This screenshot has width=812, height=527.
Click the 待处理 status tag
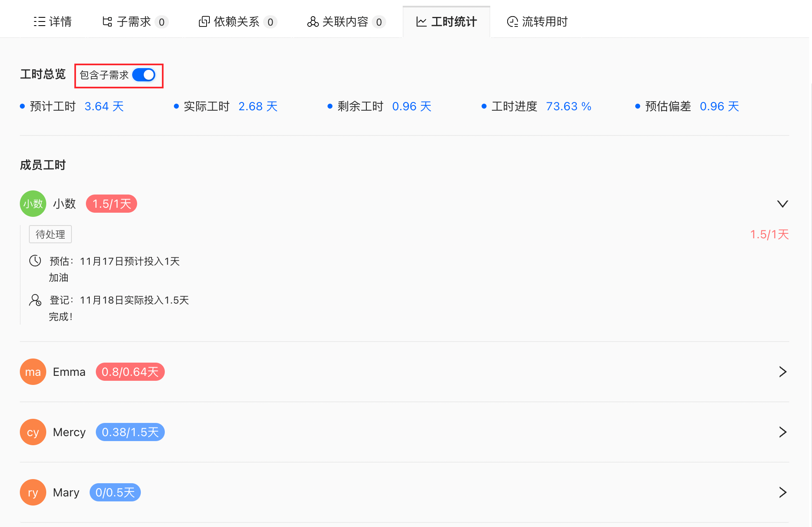tap(50, 234)
